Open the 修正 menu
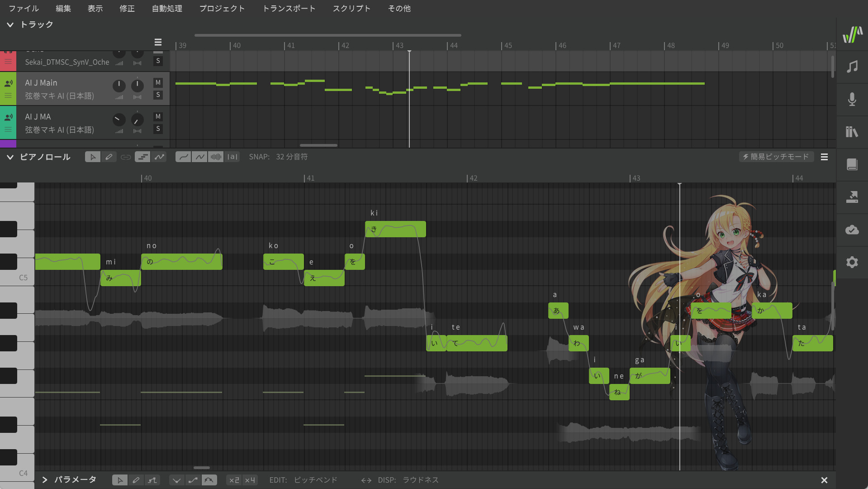This screenshot has height=489, width=868. 127,8
